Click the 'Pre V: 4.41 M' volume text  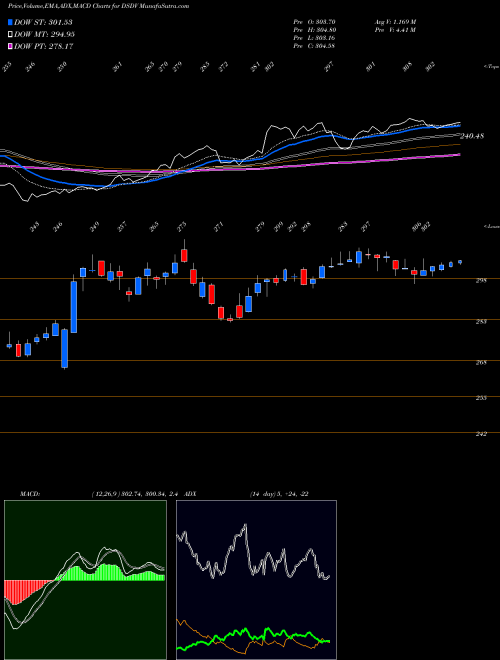coord(394,30)
